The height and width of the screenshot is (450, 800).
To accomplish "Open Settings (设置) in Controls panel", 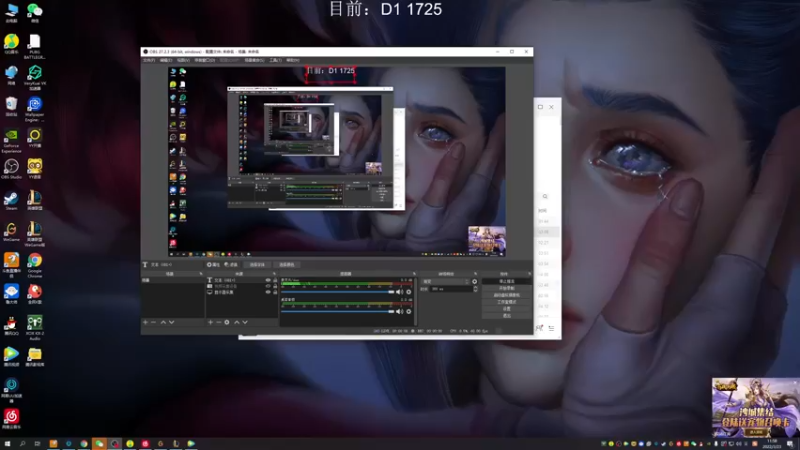I will coord(507,309).
